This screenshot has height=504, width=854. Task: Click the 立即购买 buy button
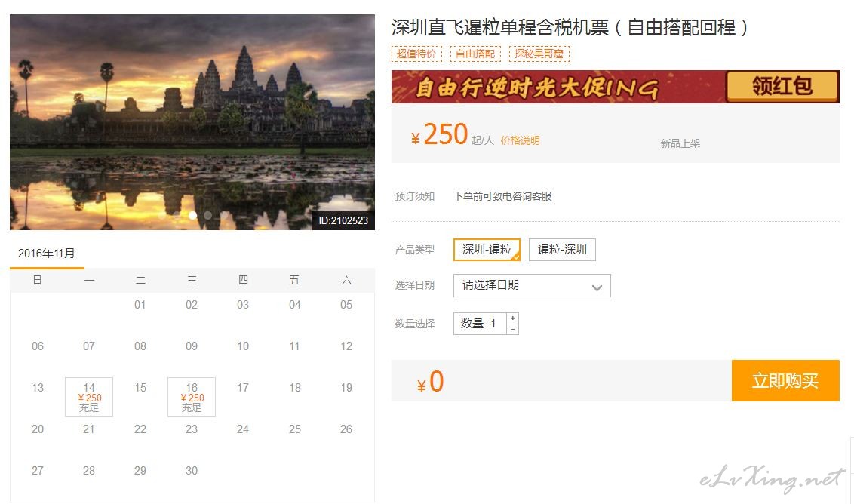point(785,380)
